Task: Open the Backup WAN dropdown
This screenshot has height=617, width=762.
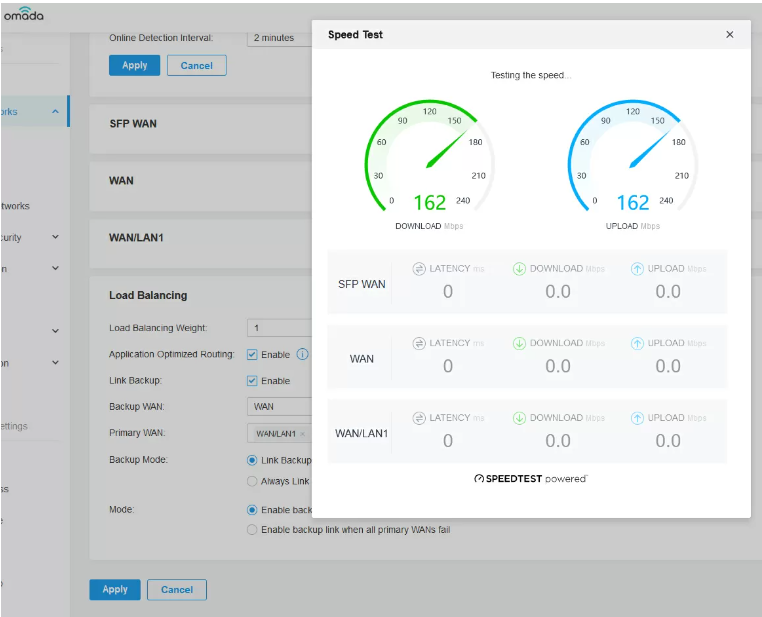Action: click(x=278, y=407)
